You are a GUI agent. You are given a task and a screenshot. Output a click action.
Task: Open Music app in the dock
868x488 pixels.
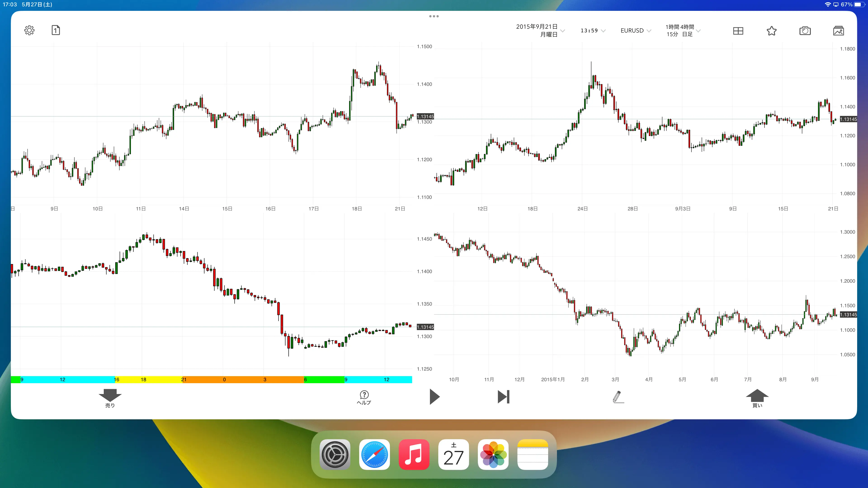(x=414, y=454)
